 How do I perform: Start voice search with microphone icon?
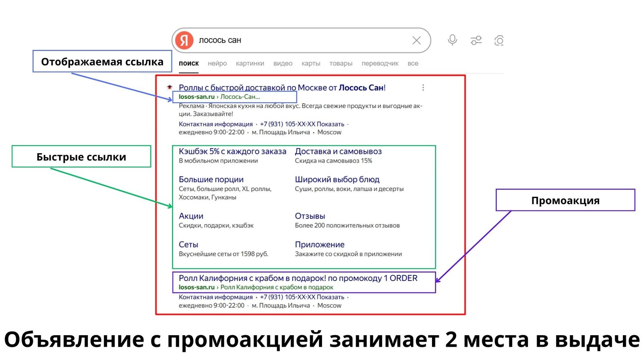click(452, 40)
